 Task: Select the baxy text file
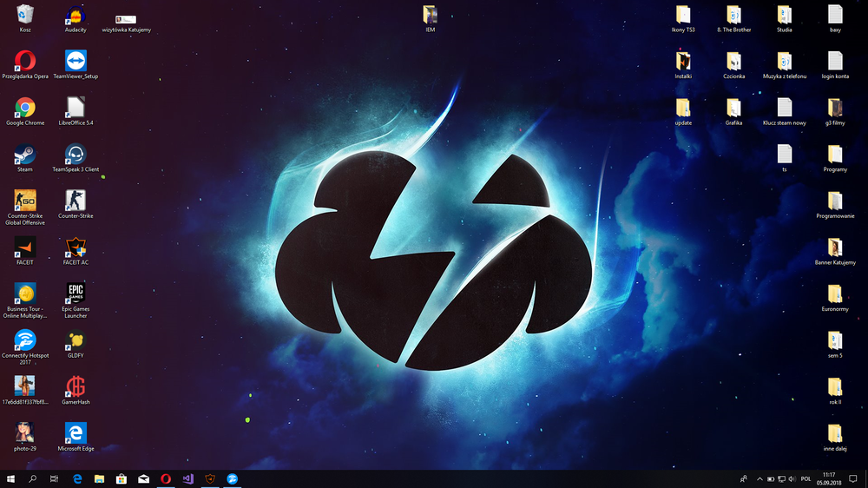pyautogui.click(x=835, y=19)
